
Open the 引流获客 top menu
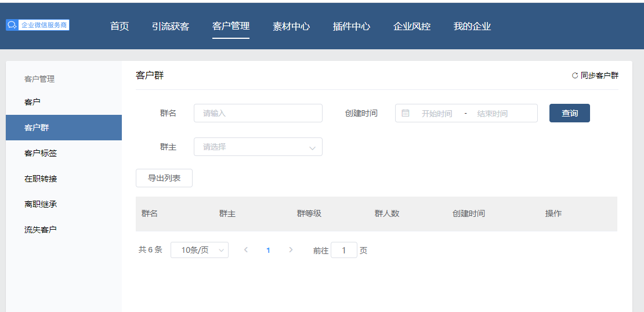click(x=171, y=26)
